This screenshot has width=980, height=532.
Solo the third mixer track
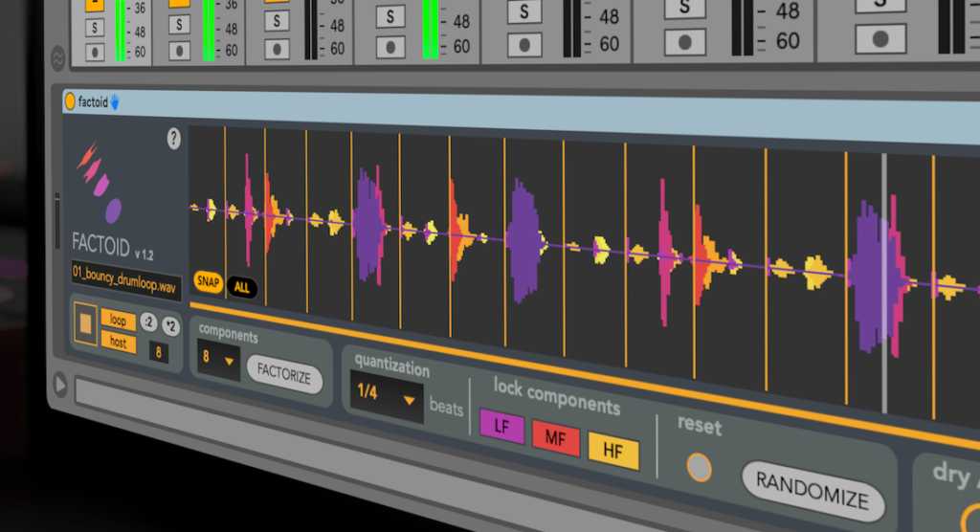coord(277,21)
